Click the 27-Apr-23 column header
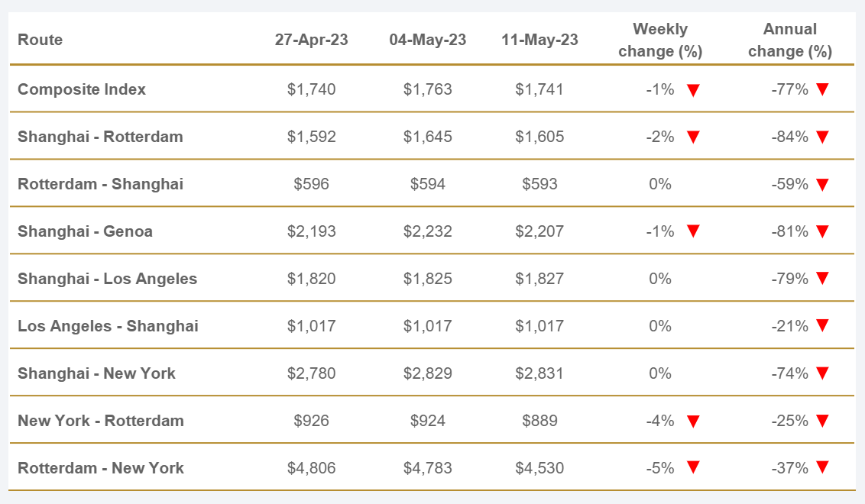Viewport: 865px width, 504px height. [311, 40]
